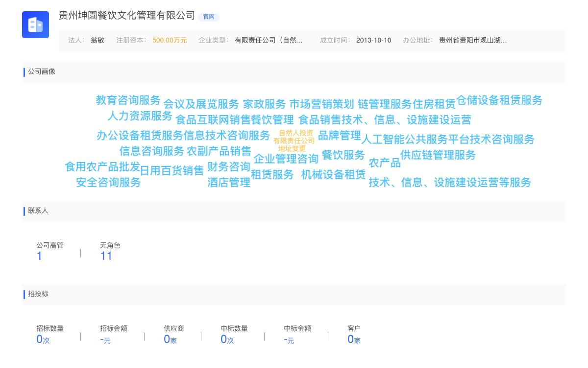This screenshot has height=368, width=588.
Task: Click the 企业管理咨询 tag
Action: click(x=286, y=159)
